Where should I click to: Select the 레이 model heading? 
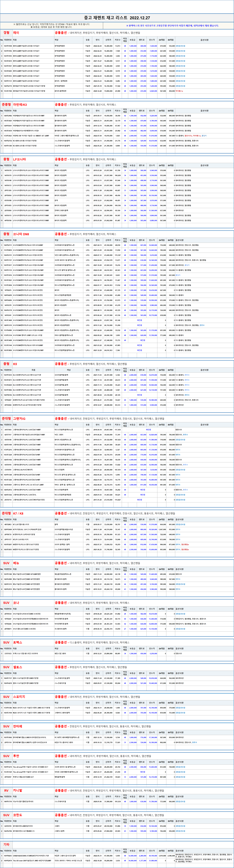[16, 33]
